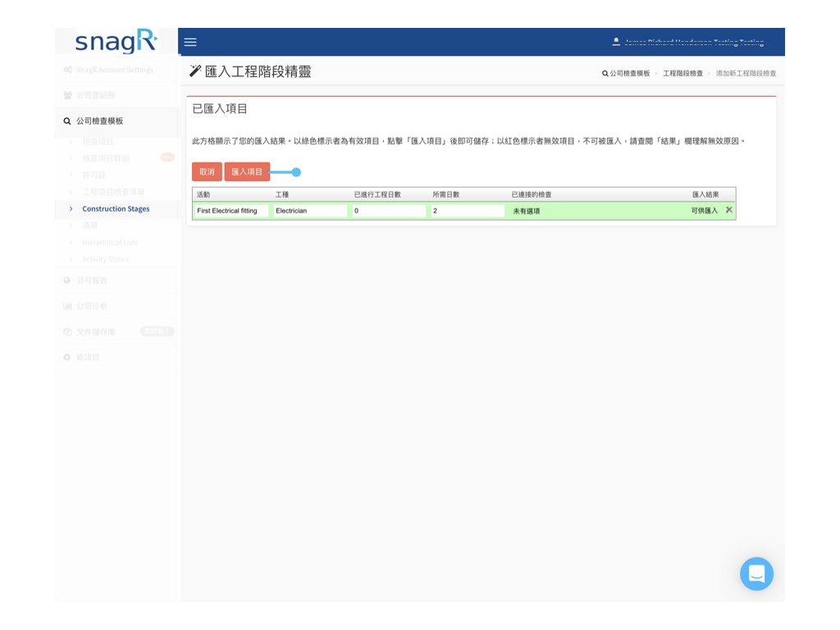
Task: Open 檢查項目 submenu item
Action: pyautogui.click(x=98, y=141)
